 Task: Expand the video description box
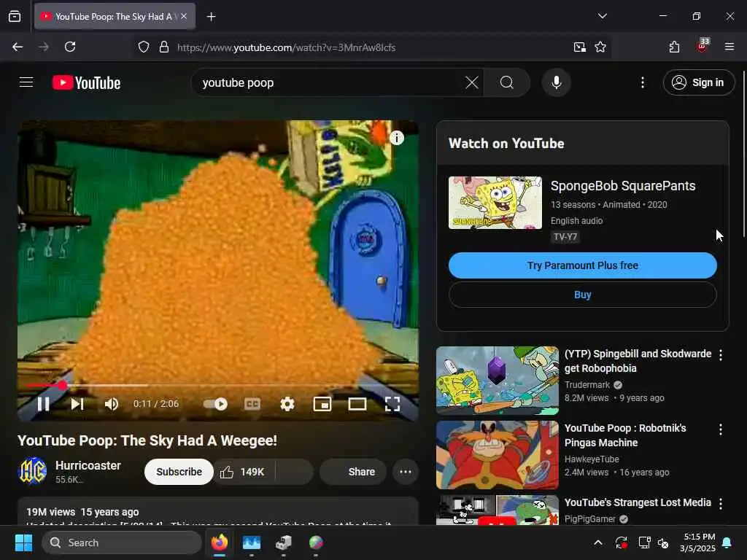click(217, 512)
